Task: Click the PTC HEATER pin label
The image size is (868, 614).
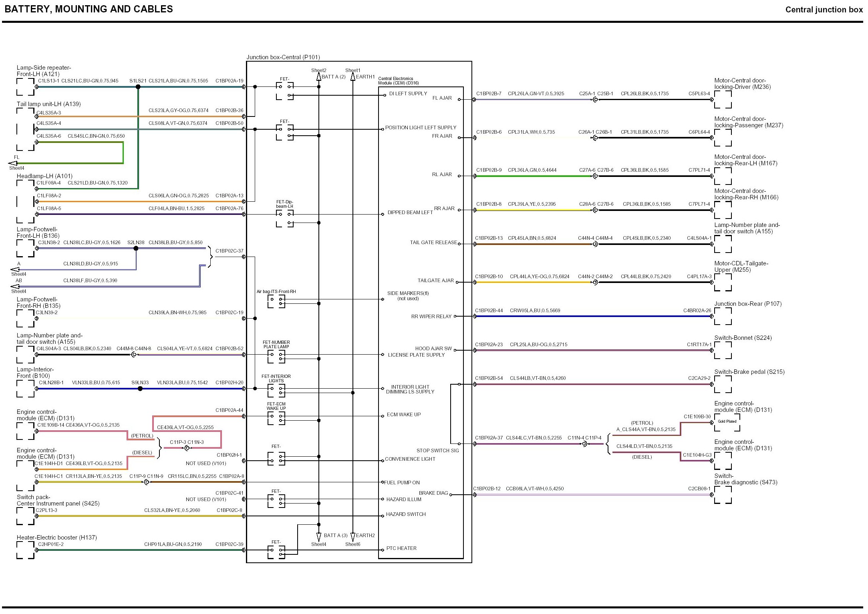Action: (401, 548)
